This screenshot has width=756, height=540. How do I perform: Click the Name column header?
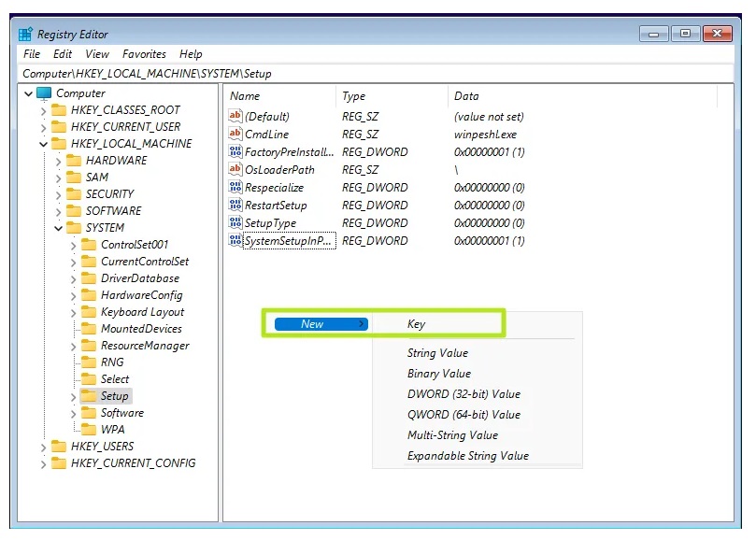pyautogui.click(x=245, y=96)
